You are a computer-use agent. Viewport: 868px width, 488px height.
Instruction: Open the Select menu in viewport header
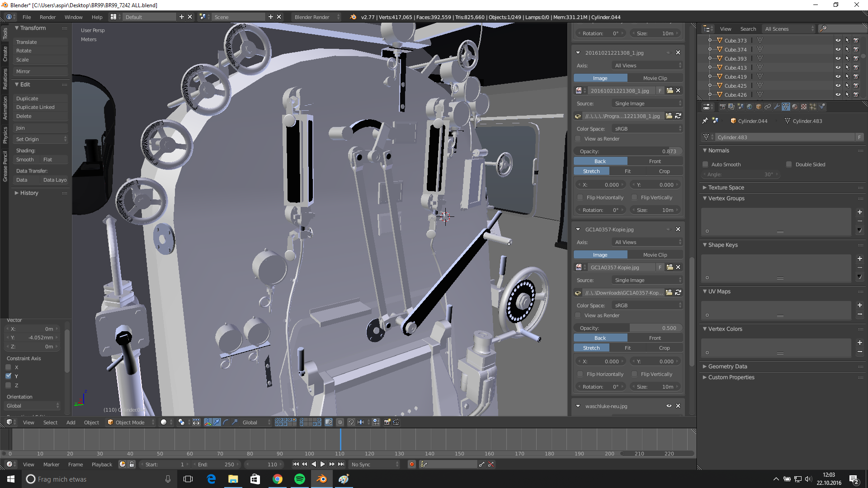coord(50,422)
